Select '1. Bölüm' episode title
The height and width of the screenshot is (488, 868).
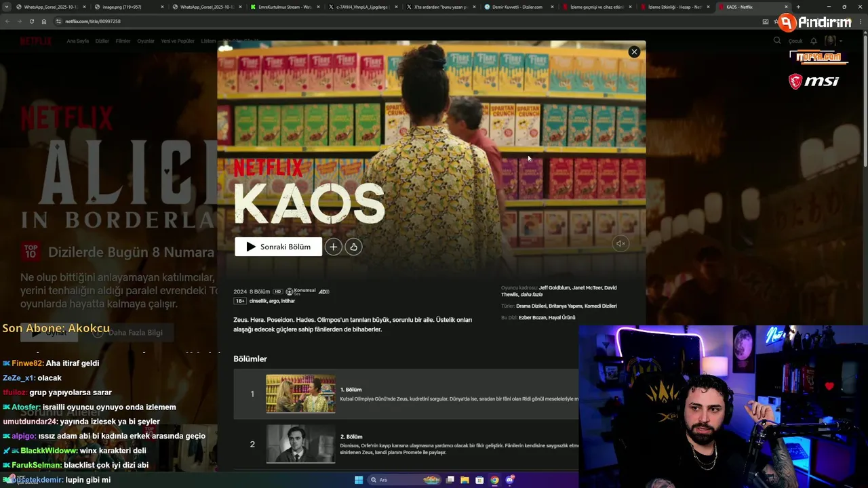351,390
